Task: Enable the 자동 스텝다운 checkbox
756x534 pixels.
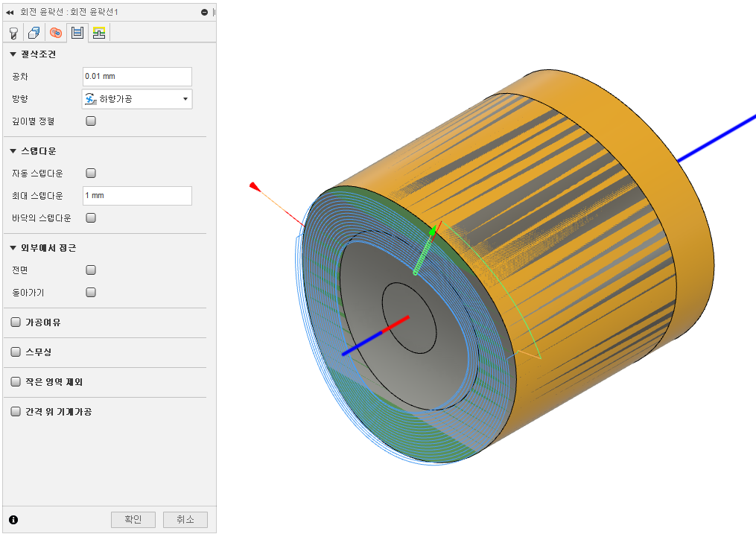Action: [91, 173]
